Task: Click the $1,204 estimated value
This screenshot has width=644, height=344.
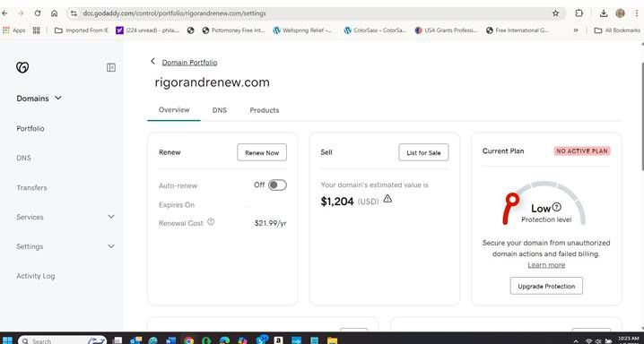Action: point(337,202)
